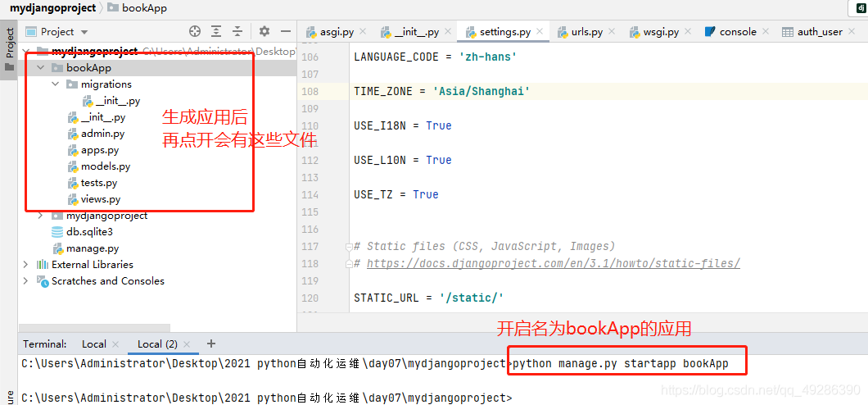Close the console tab

coord(766,32)
